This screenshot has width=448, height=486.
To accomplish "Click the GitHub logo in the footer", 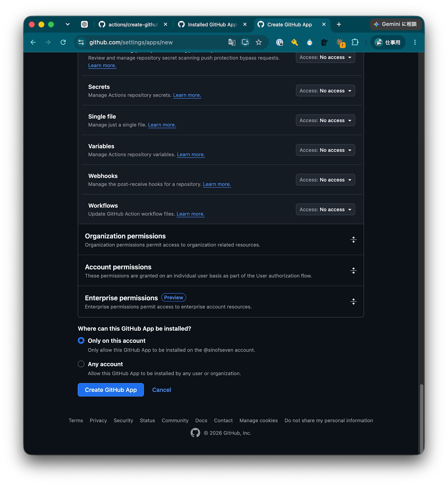I will (x=195, y=433).
